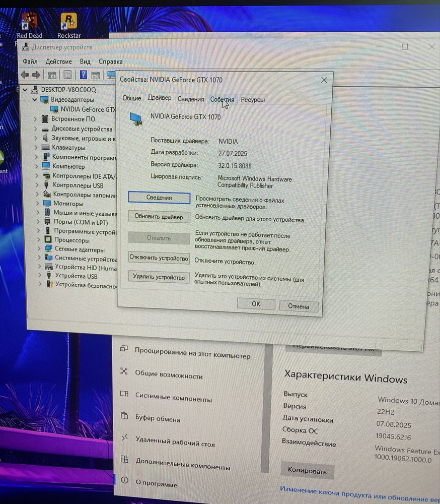Switch to Ресурсы tab
This screenshot has width=440, height=504.
253,100
